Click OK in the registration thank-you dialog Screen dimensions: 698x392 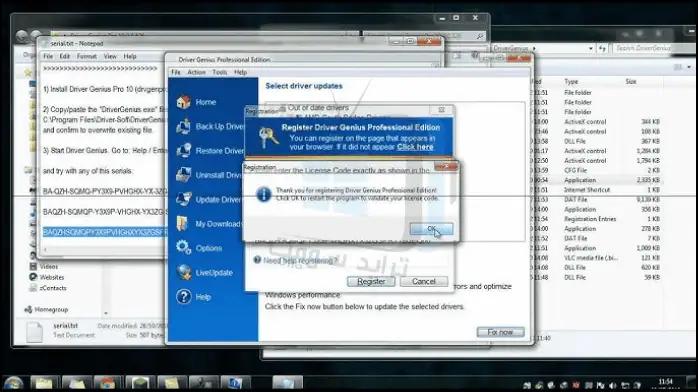431,229
